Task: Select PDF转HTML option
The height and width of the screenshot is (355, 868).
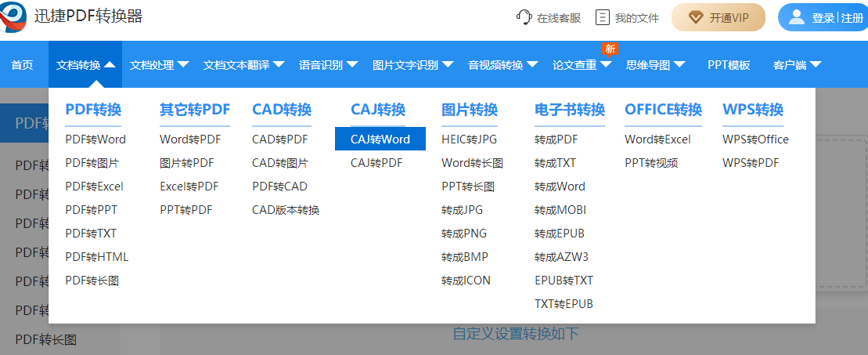Action: (x=97, y=257)
